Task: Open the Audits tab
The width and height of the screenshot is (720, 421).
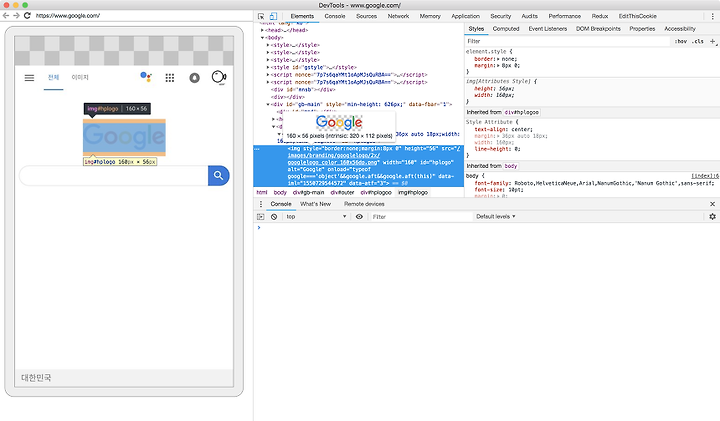Action: click(529, 16)
